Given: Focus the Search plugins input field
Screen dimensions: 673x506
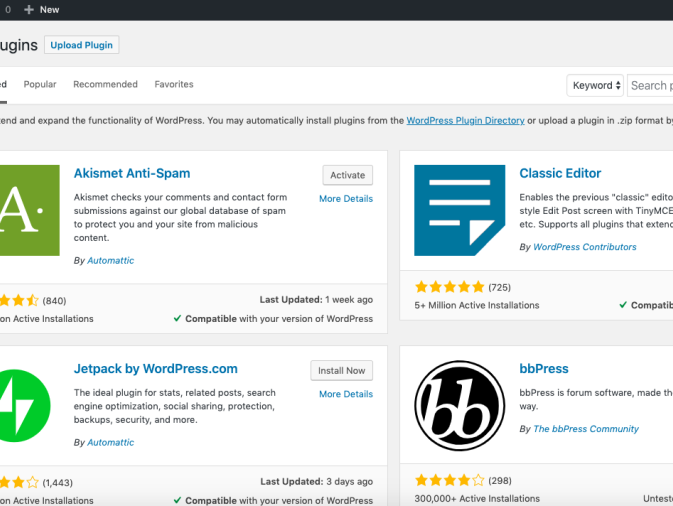Looking at the screenshot, I should 650,85.
